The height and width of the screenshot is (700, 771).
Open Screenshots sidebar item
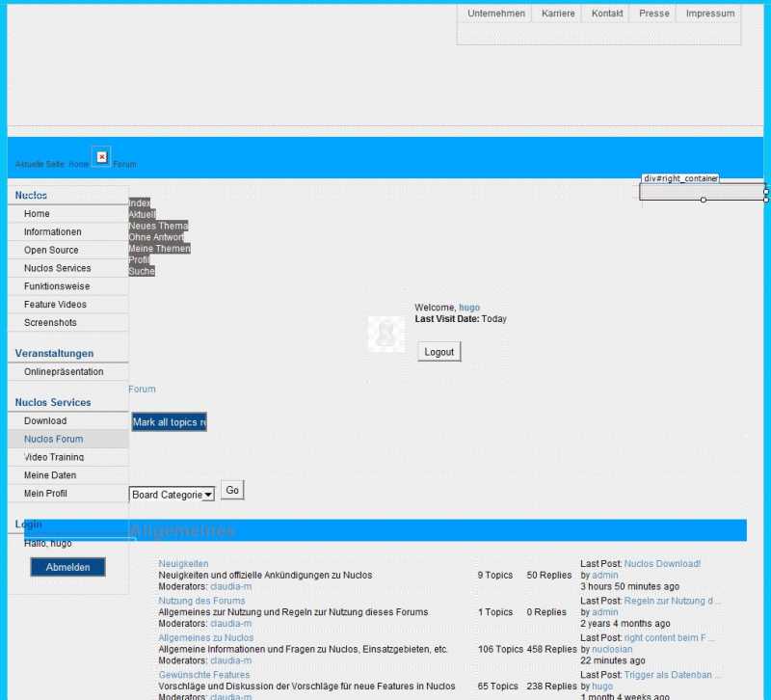tap(67, 323)
